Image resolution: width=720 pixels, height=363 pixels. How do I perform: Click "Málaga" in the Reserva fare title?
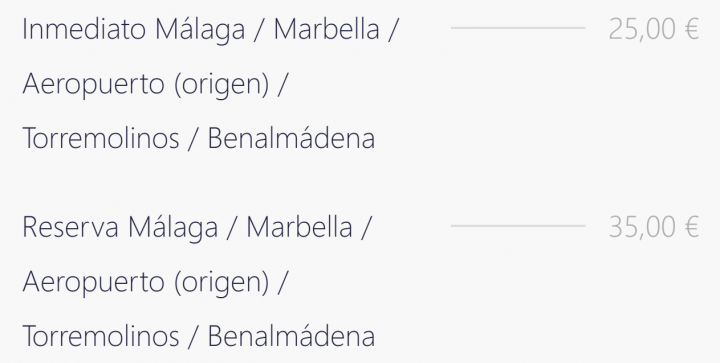click(173, 229)
